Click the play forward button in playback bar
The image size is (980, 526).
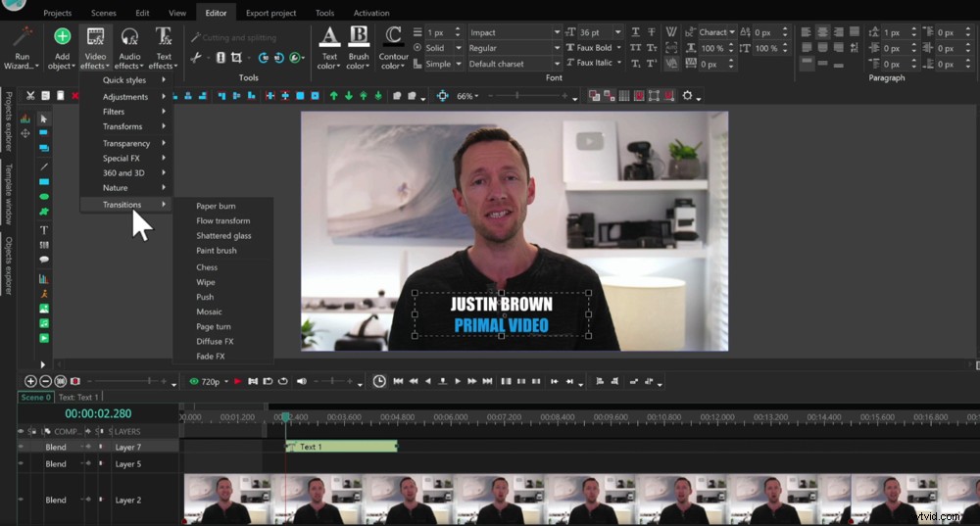[458, 381]
